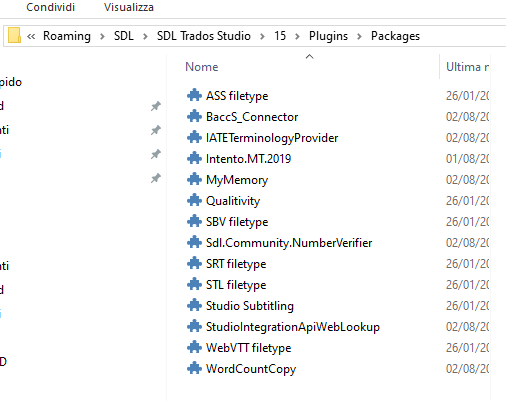Screen dimensions: 506x401
Task: Expand the chevron after SDL Trados Studio
Action: click(x=263, y=36)
